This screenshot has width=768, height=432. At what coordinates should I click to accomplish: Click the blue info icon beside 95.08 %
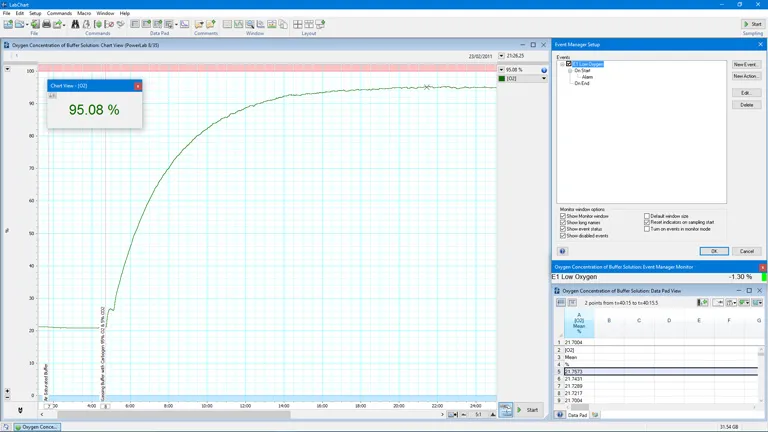tap(544, 70)
